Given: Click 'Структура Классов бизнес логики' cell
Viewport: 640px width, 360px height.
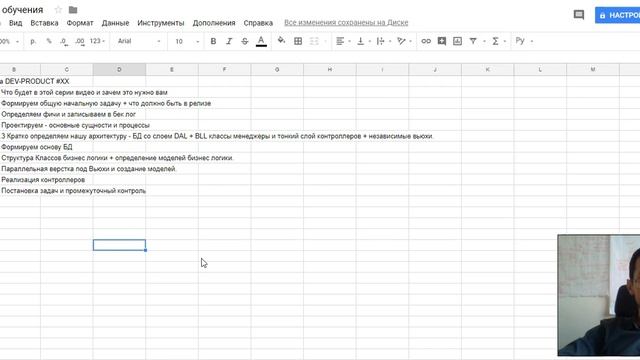Looking at the screenshot, I should click(117, 158).
